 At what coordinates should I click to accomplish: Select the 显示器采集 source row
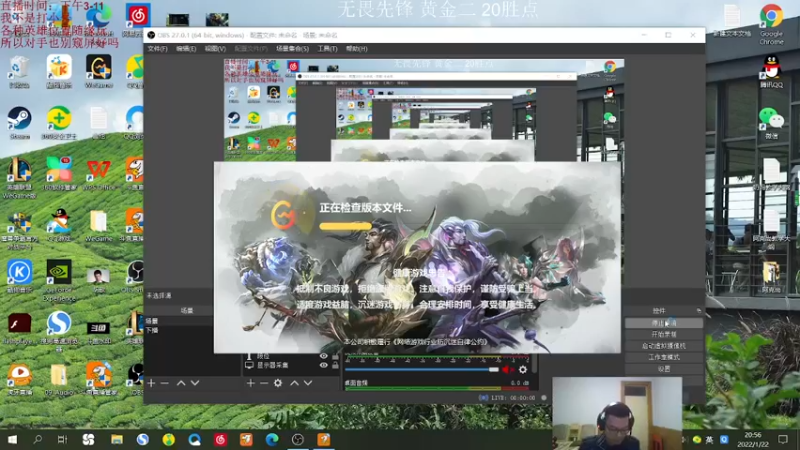click(291, 365)
